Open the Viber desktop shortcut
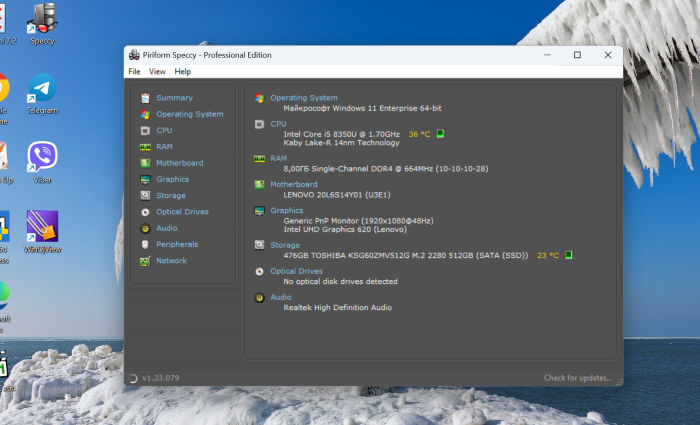This screenshot has height=425, width=700. (x=42, y=163)
